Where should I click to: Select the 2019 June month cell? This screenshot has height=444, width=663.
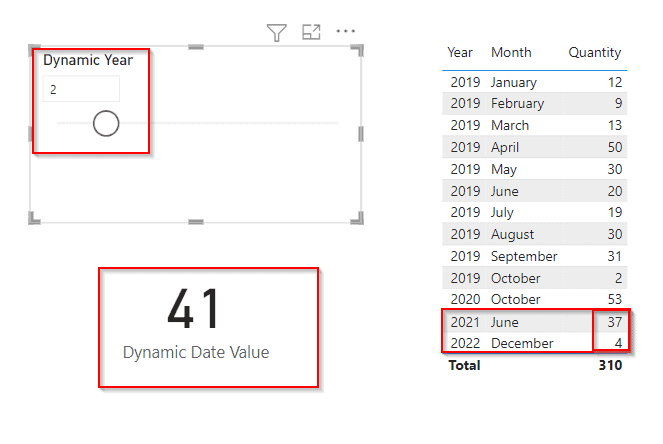tap(504, 191)
